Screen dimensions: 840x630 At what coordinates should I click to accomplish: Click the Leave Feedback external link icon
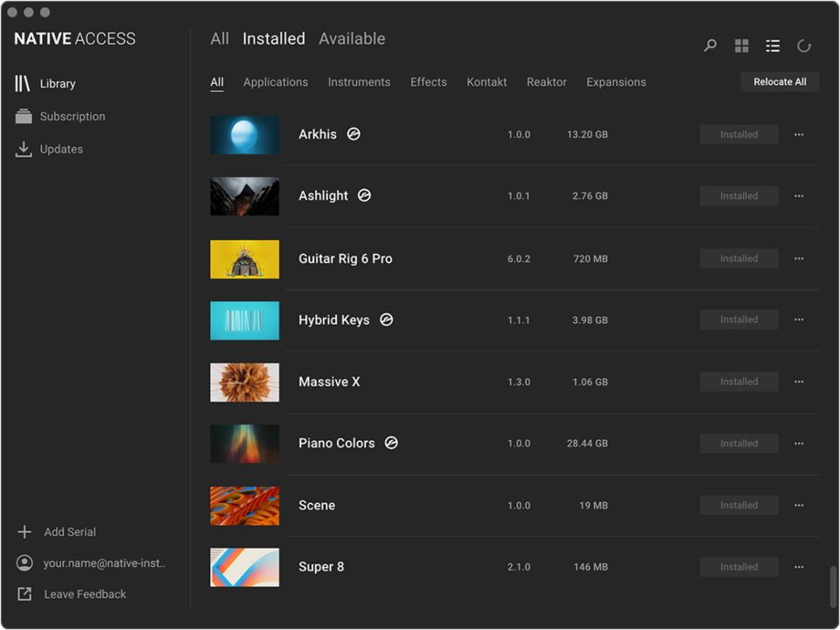point(24,594)
